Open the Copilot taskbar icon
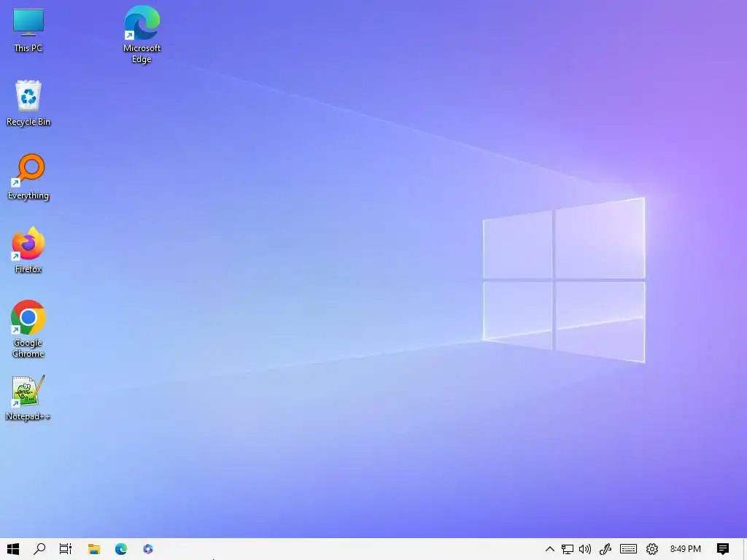This screenshot has height=560, width=747. (148, 549)
